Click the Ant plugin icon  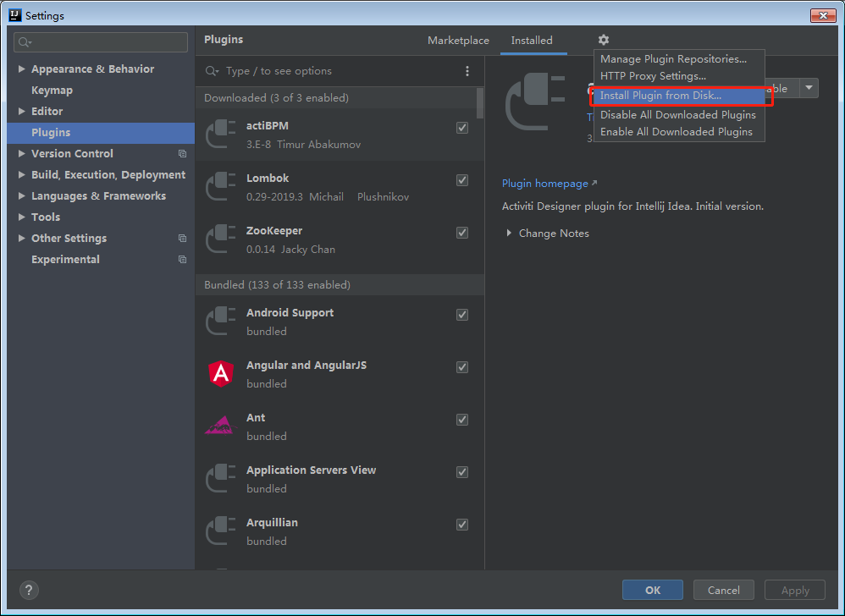(220, 426)
